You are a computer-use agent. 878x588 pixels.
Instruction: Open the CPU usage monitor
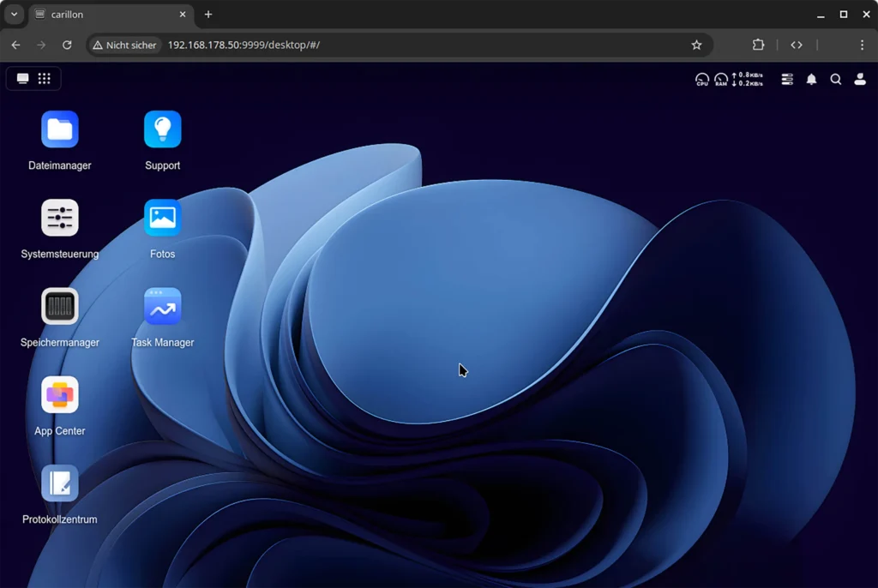[701, 79]
